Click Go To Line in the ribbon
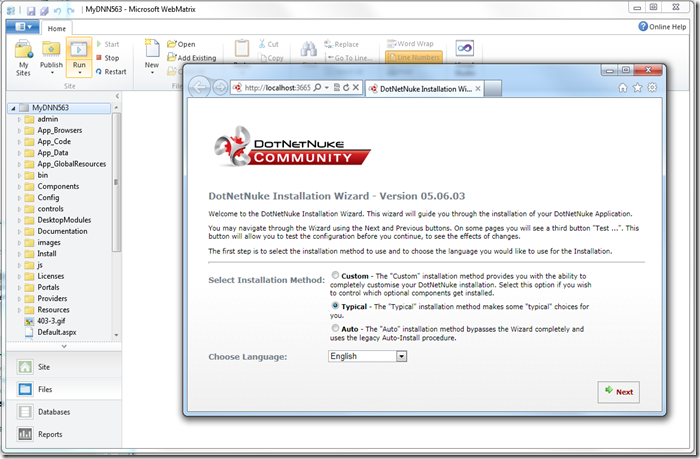The width and height of the screenshot is (700, 459). point(348,58)
